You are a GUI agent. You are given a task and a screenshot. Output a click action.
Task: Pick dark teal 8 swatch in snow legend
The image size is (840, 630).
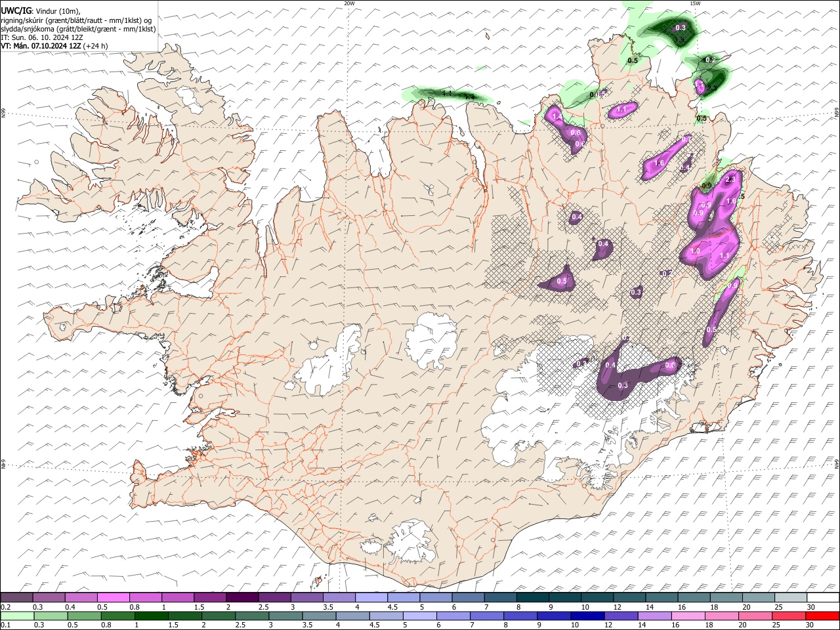(532, 598)
